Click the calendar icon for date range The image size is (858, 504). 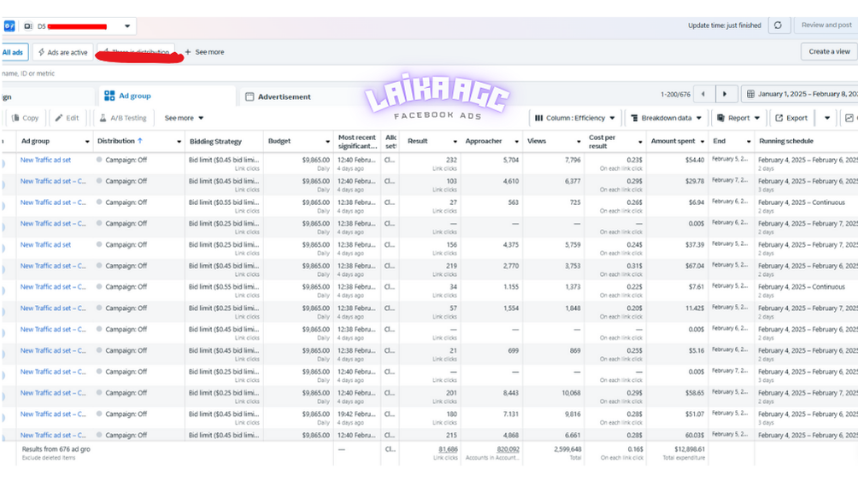750,94
